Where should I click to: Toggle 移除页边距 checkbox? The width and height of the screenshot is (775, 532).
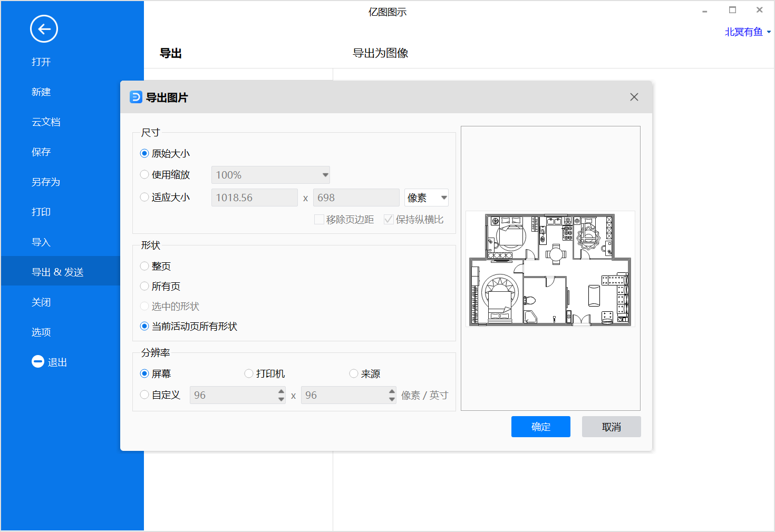tap(319, 219)
